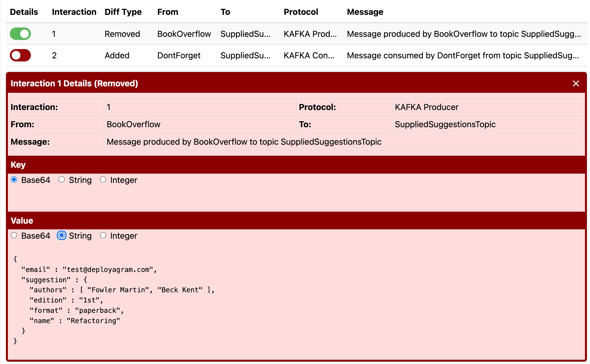
Task: Click the Diff Type column header
Action: (x=123, y=11)
